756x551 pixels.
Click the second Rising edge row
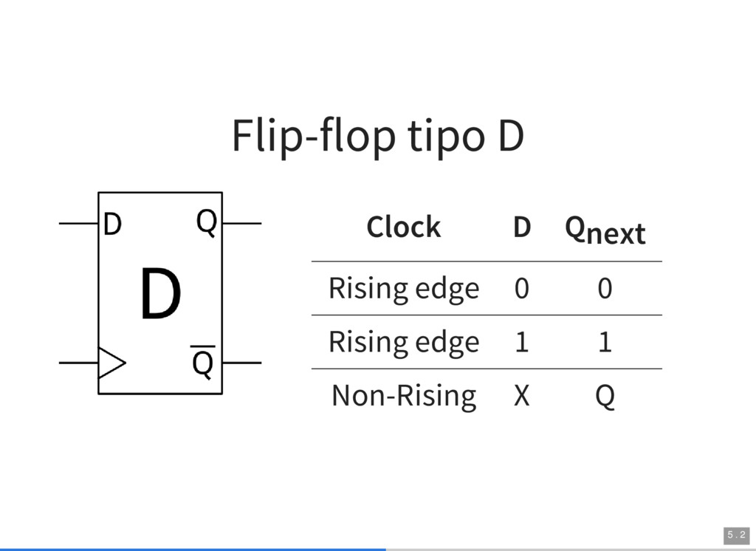487,342
